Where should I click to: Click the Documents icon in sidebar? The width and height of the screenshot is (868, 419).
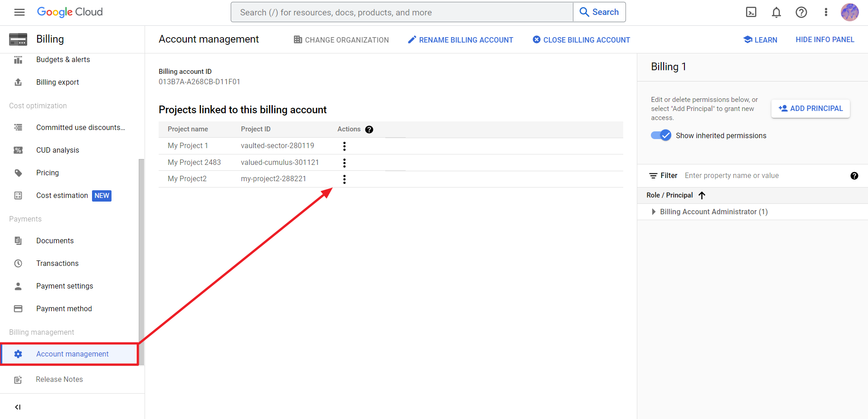18,241
